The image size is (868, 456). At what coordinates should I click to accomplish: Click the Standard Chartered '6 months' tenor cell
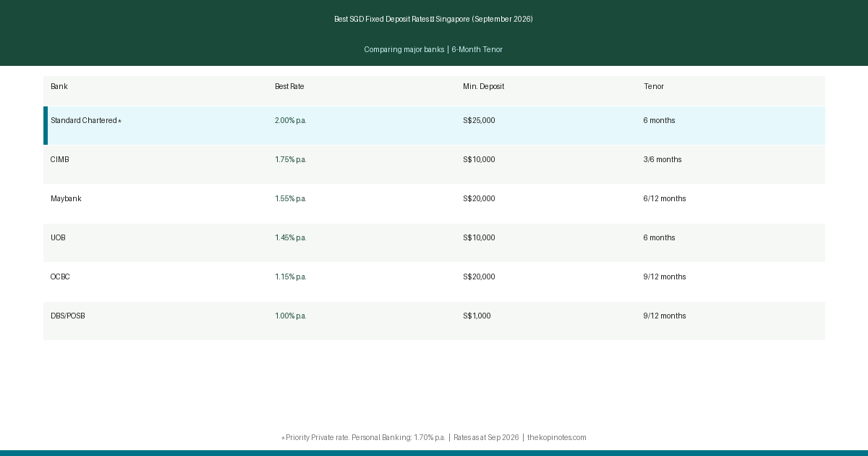[x=659, y=121]
